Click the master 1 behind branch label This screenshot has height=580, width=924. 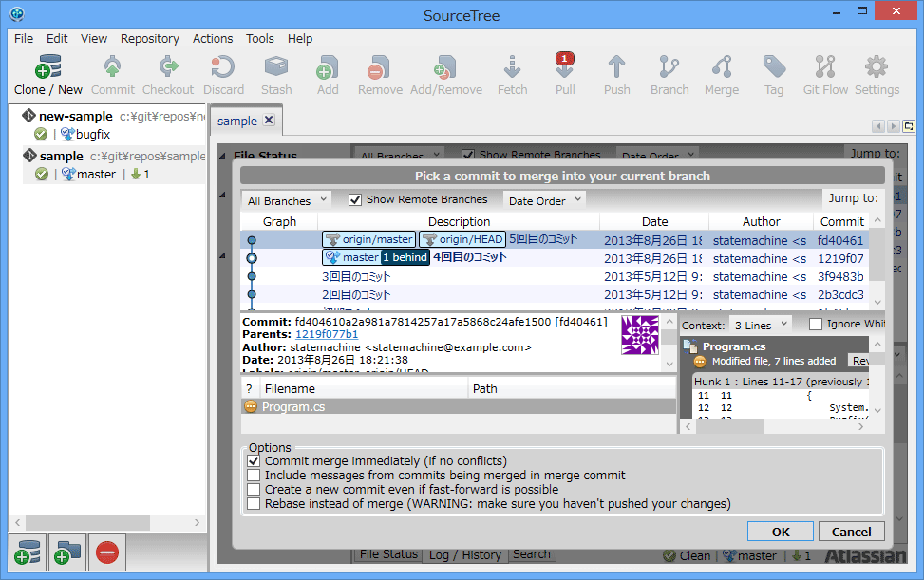tap(376, 257)
